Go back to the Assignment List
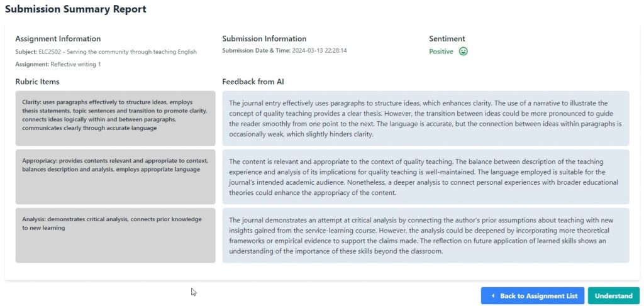Viewport: 644px width, 306px height. [x=533, y=296]
